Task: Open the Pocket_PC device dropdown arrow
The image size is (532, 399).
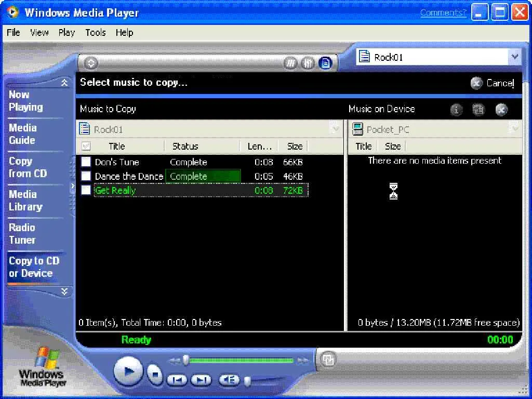Action: tap(515, 129)
